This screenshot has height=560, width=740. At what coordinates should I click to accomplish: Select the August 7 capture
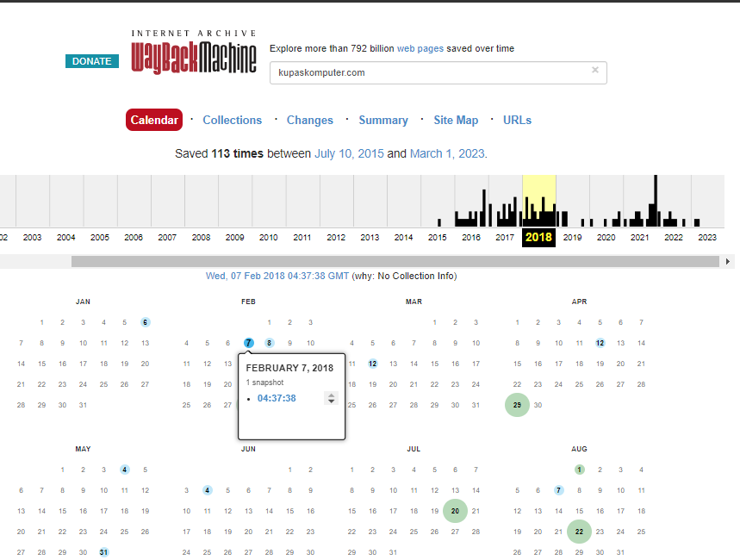[x=559, y=490]
